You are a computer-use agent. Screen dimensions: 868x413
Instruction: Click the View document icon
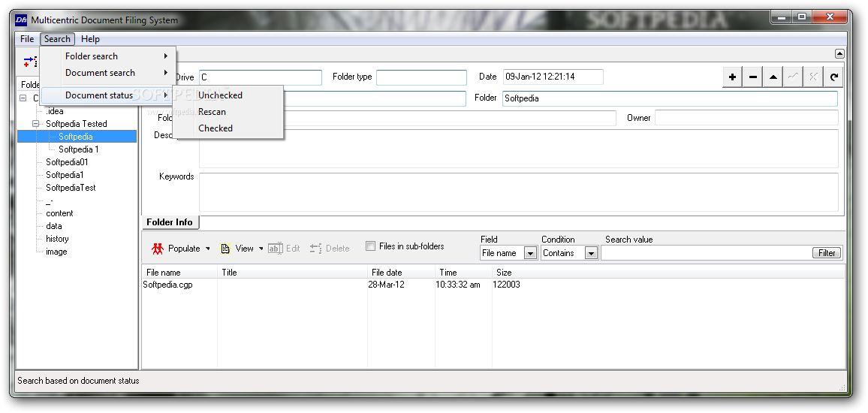tap(225, 249)
